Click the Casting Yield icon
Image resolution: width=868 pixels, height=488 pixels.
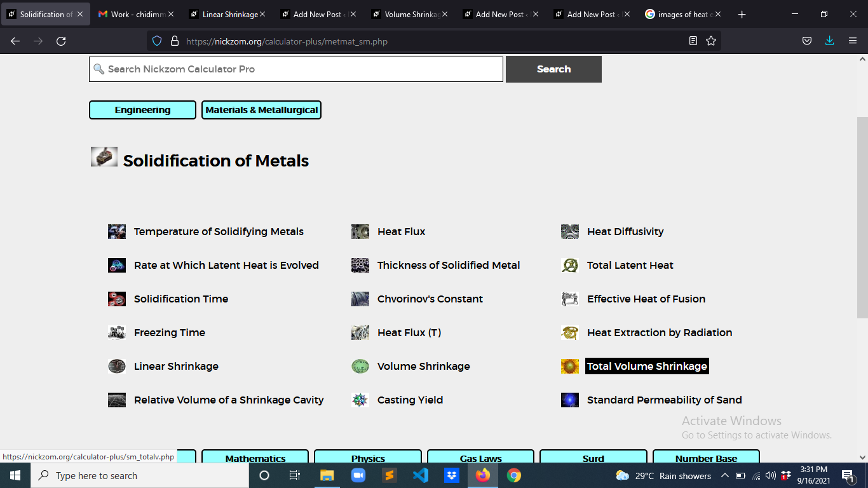click(x=360, y=400)
